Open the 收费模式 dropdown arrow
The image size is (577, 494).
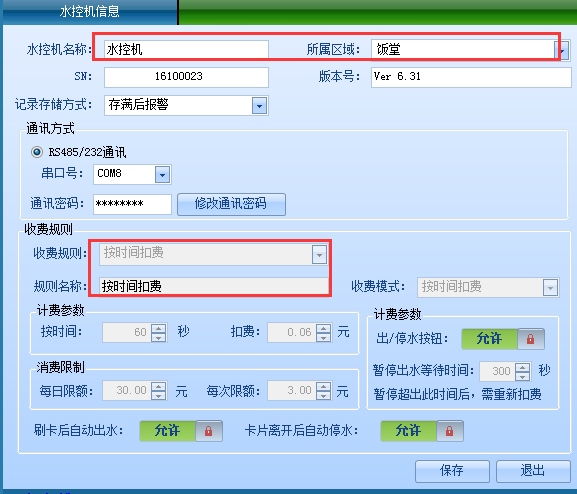point(550,288)
